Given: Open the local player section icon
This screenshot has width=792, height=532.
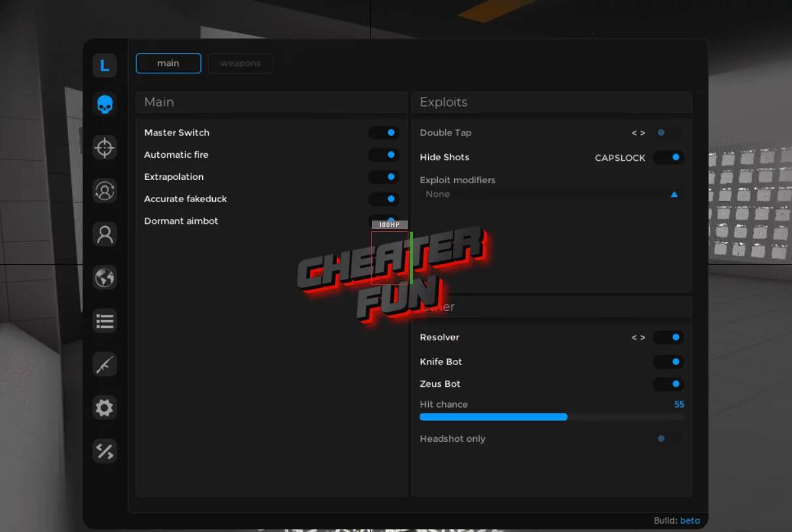Looking at the screenshot, I should click(104, 234).
